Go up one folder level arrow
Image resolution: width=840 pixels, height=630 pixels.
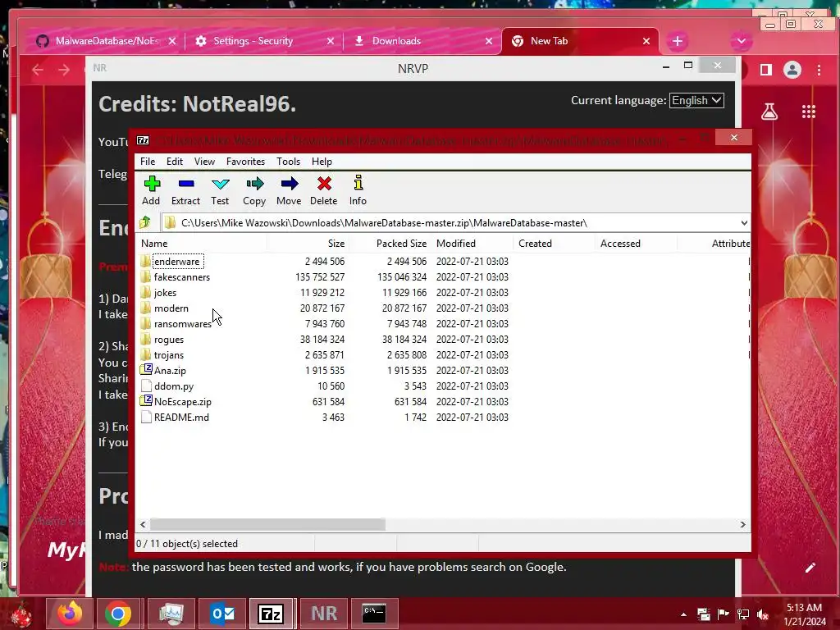coord(144,222)
